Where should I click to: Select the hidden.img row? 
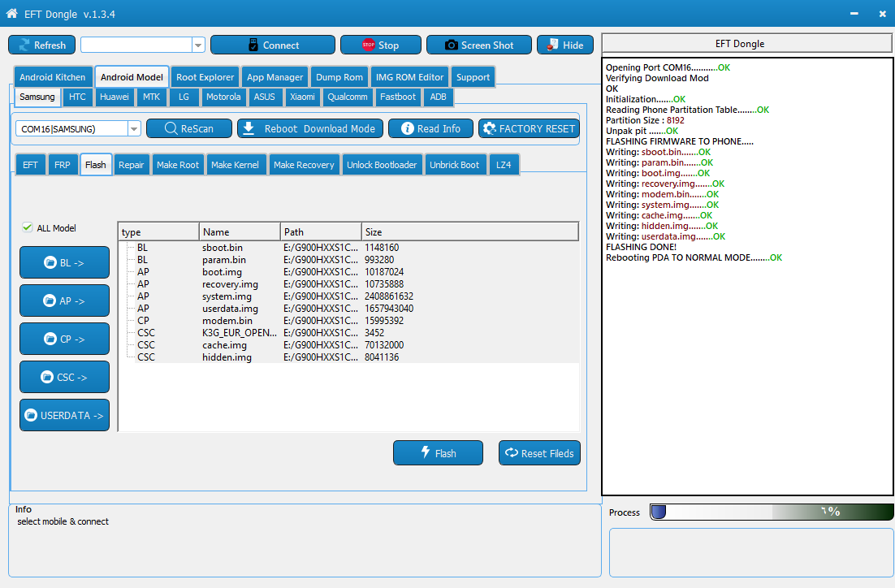348,357
